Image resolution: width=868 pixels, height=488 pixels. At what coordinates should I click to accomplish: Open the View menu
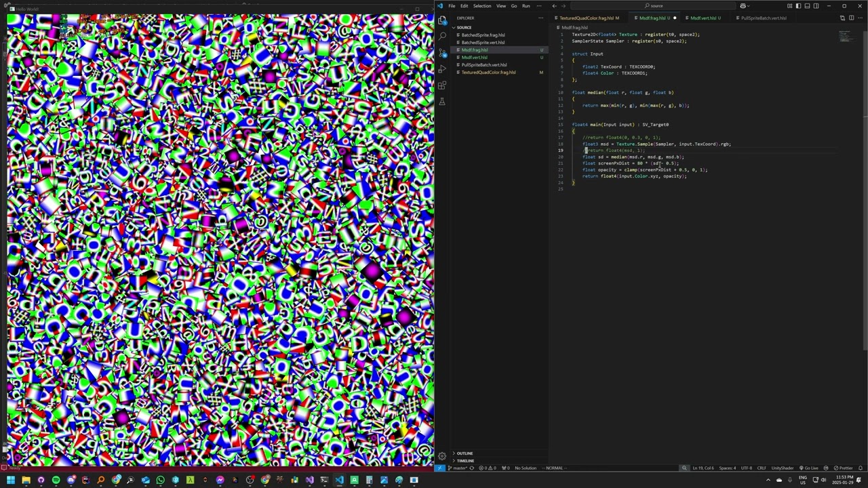[501, 6]
